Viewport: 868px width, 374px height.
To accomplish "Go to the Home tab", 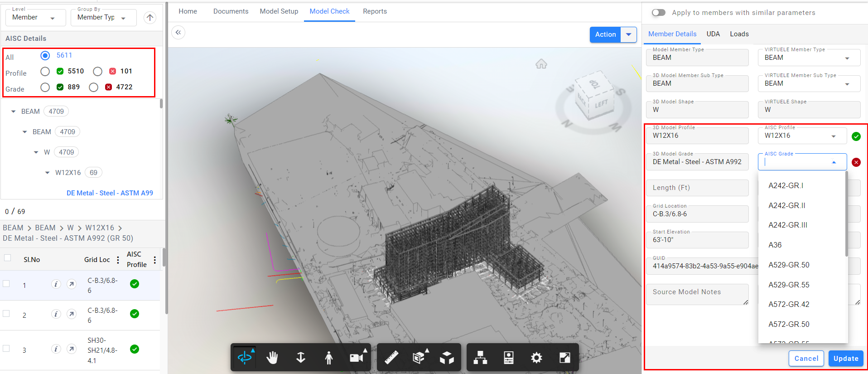I will pyautogui.click(x=188, y=11).
